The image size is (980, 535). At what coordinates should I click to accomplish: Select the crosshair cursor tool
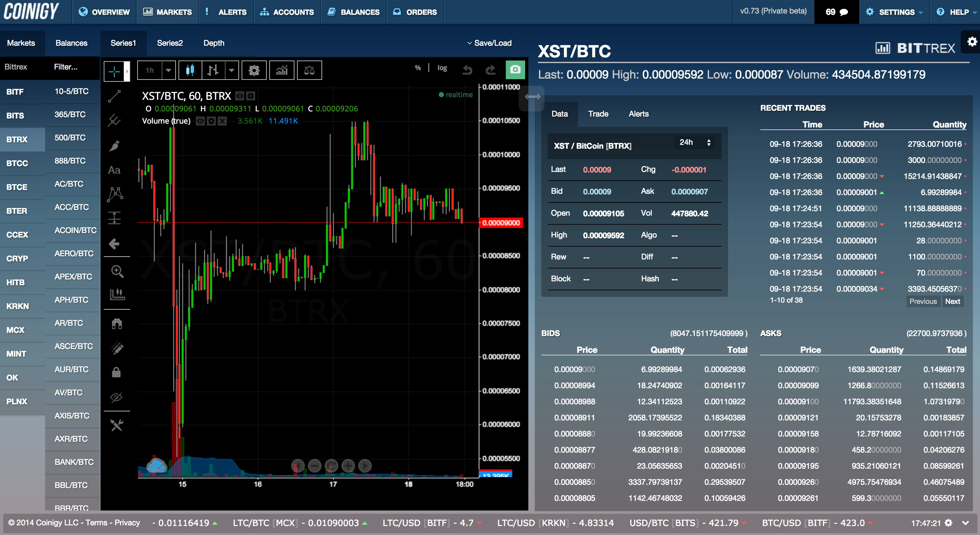[x=114, y=71]
